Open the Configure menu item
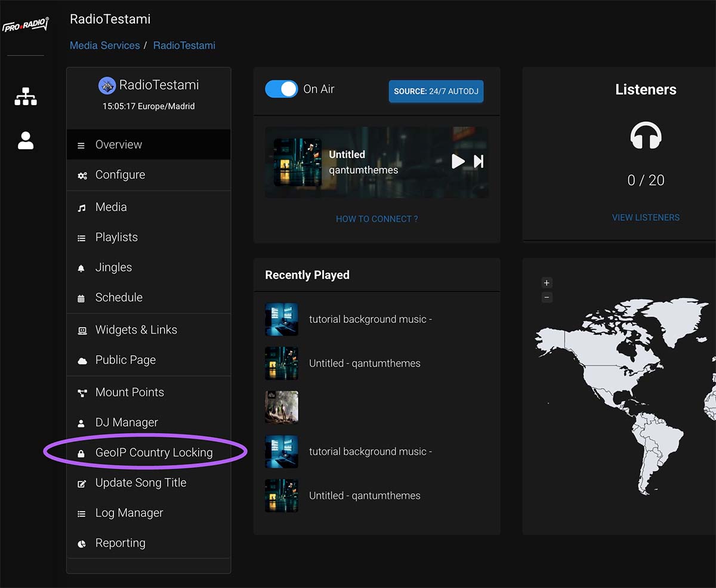 click(120, 175)
